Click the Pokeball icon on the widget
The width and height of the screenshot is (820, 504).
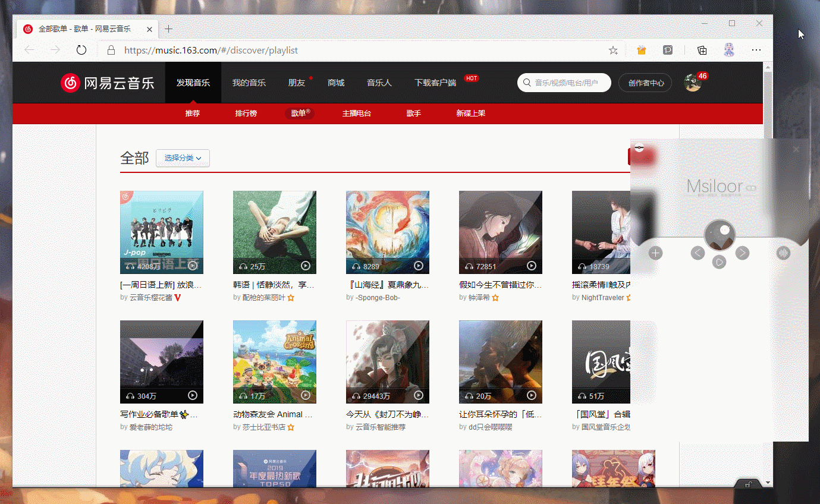639,147
